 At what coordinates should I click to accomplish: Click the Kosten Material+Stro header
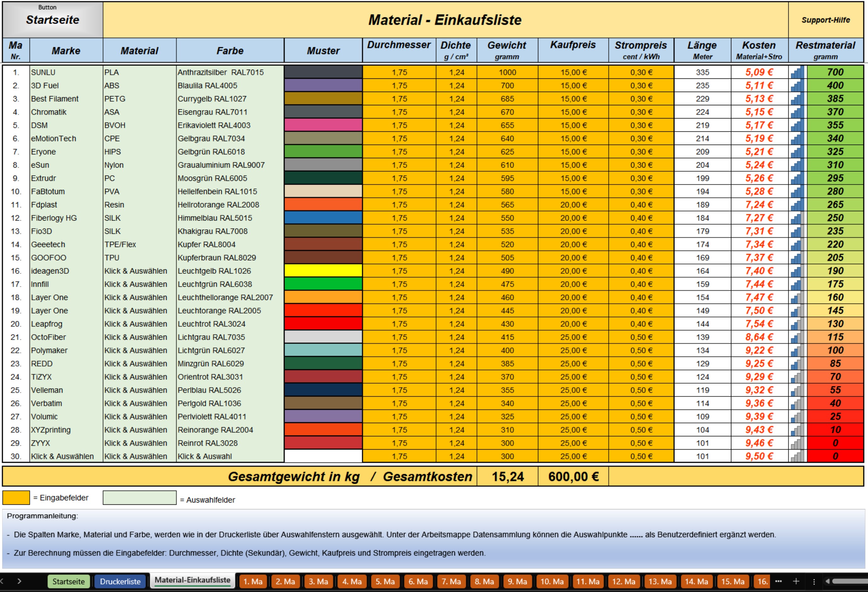click(759, 50)
